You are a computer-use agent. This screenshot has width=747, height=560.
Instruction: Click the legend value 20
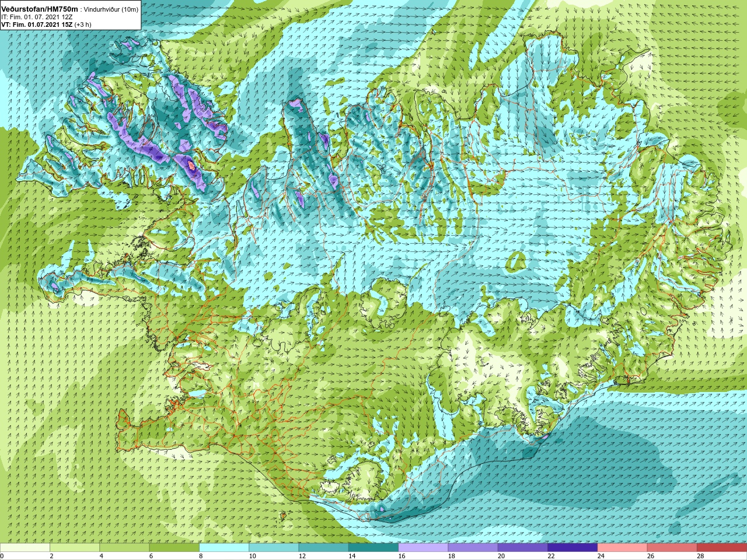coord(501,556)
